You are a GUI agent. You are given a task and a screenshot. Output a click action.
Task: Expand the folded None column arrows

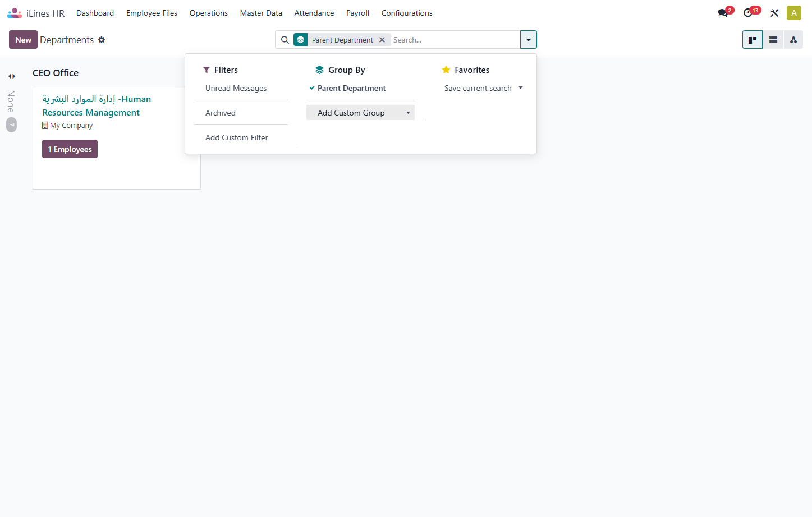[12, 76]
